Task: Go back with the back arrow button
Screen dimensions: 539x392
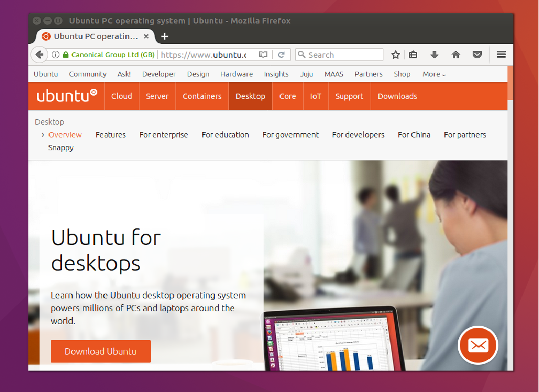Action: click(x=40, y=55)
